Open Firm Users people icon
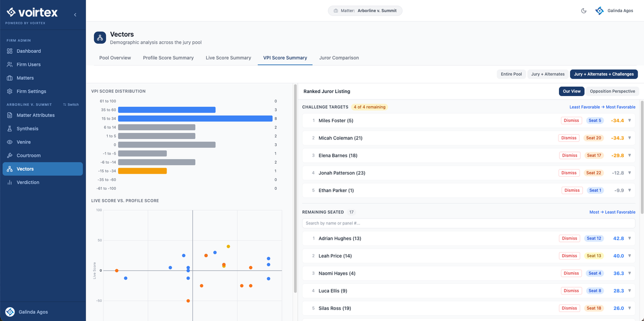644x321 pixels. point(10,64)
